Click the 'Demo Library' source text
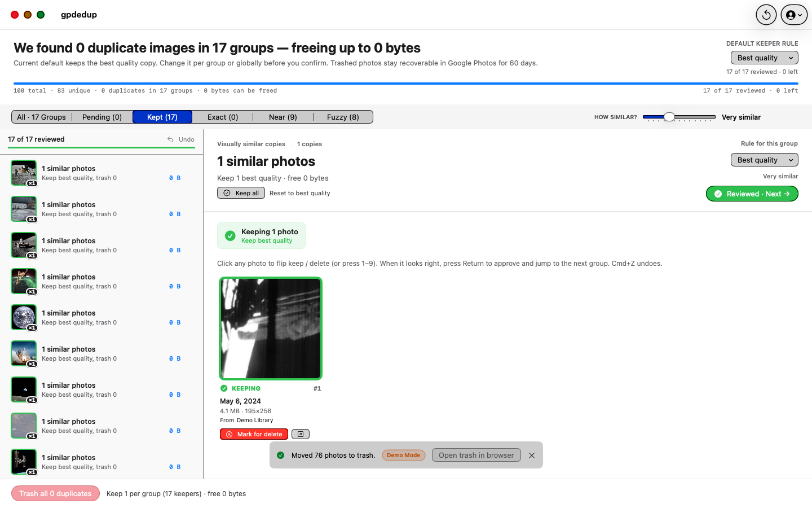This screenshot has height=508, width=812. [x=255, y=421]
